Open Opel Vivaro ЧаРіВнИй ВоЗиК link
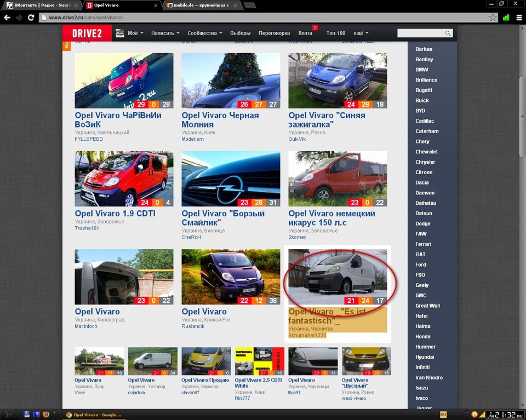 [118, 120]
